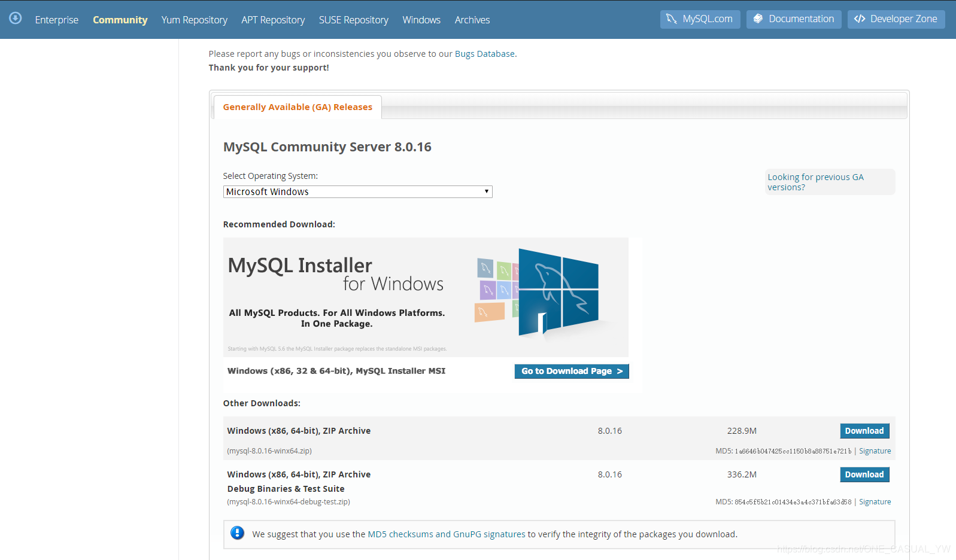Image resolution: width=956 pixels, height=560 pixels.
Task: Click 'Windows (x86, 32 & 64-bit), MySQL Installer MSI' text
Action: click(x=336, y=371)
